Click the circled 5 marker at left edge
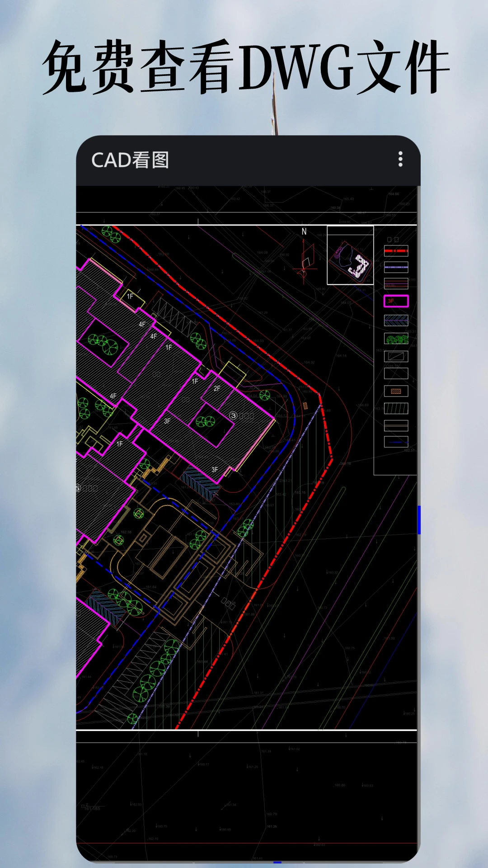Viewport: 488px width, 868px height. coord(78,488)
